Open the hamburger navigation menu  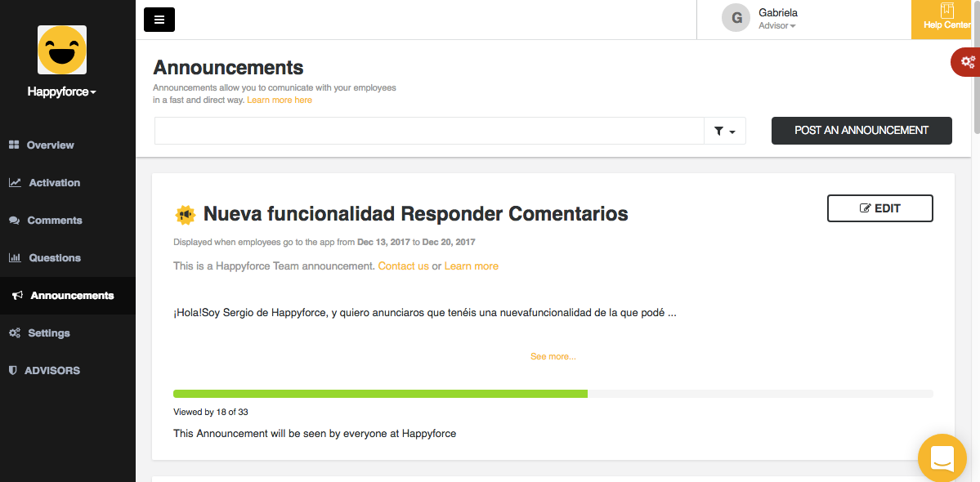click(159, 19)
